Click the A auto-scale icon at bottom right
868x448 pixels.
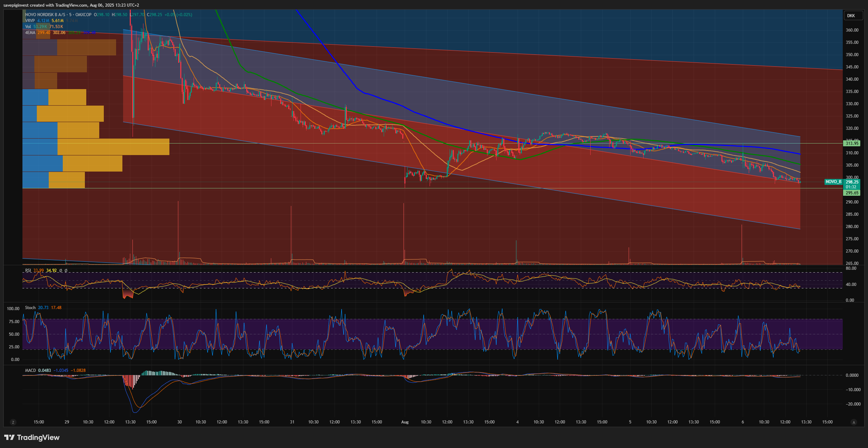[854, 422]
